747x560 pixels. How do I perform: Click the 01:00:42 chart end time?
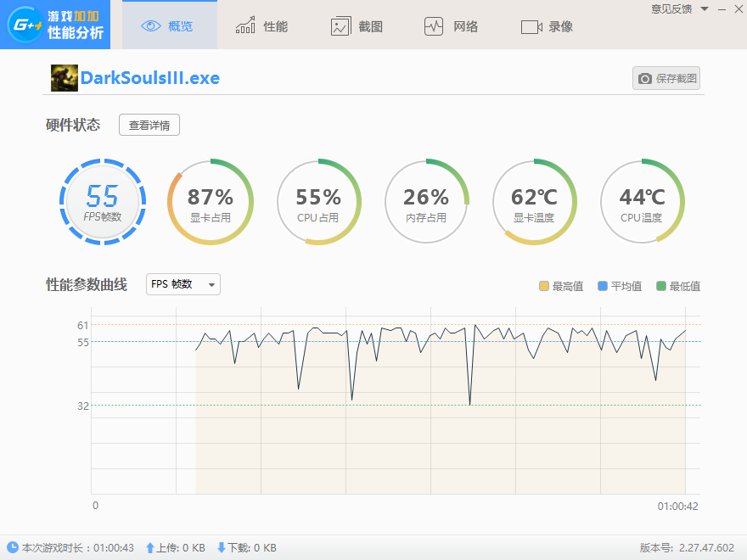[x=678, y=507]
